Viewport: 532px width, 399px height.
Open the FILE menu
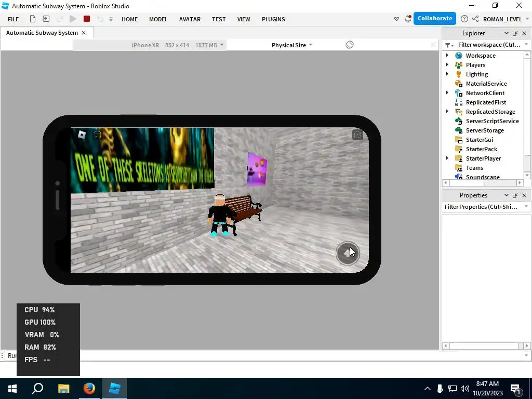[x=13, y=19]
